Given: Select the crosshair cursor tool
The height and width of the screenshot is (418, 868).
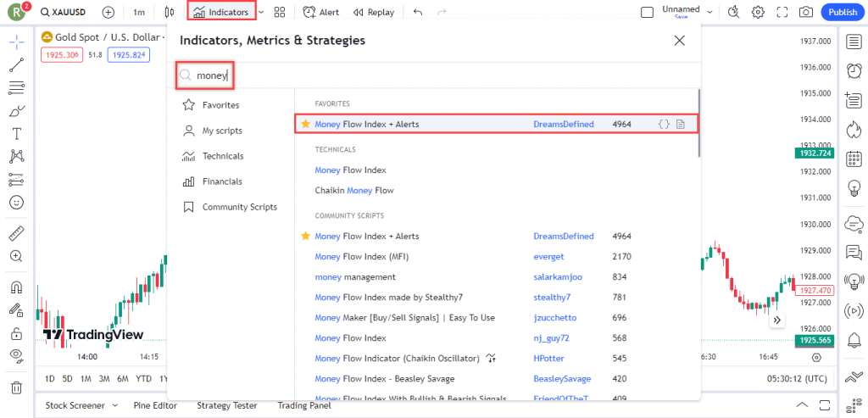Looking at the screenshot, I should 17,42.
